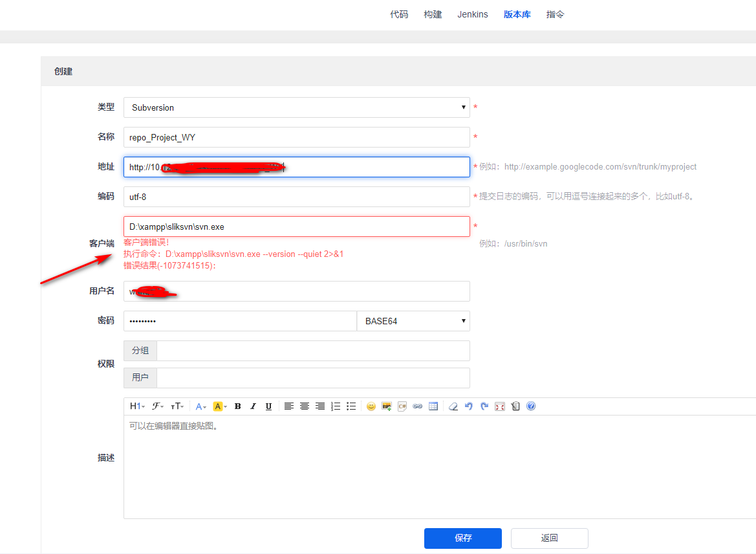Center-align the description text
Image resolution: width=756 pixels, height=554 pixels.
tap(305, 406)
